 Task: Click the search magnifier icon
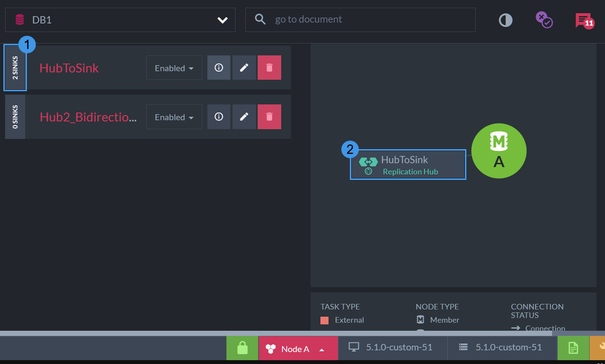[x=260, y=19]
